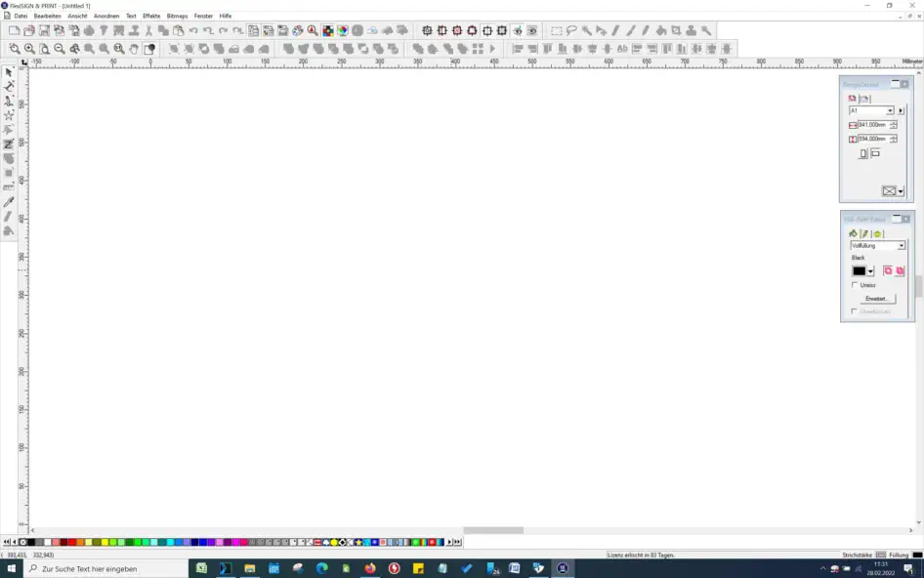Select the arrow selection tool
The width and height of the screenshot is (924, 578).
click(x=9, y=72)
